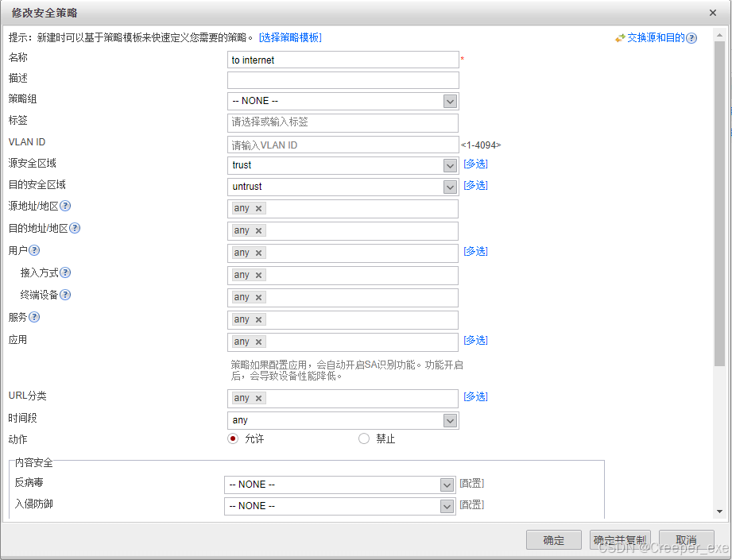The height and width of the screenshot is (560, 732).
Task: Click 配置 link beside 反病毒
Action: click(472, 484)
